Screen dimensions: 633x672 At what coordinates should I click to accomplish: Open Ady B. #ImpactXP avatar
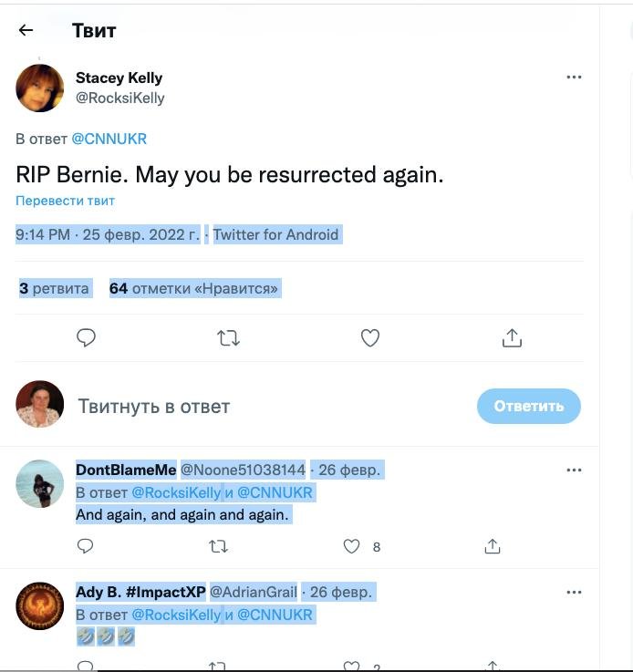[x=40, y=605]
